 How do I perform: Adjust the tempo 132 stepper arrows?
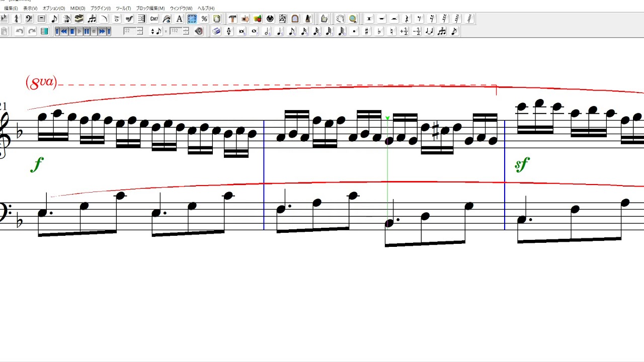tap(186, 31)
